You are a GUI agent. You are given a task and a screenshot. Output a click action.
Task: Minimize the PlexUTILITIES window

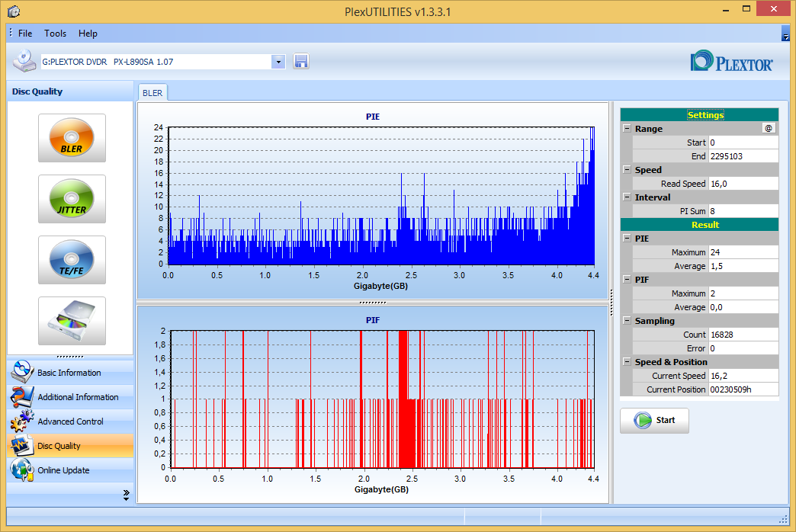tap(726, 9)
